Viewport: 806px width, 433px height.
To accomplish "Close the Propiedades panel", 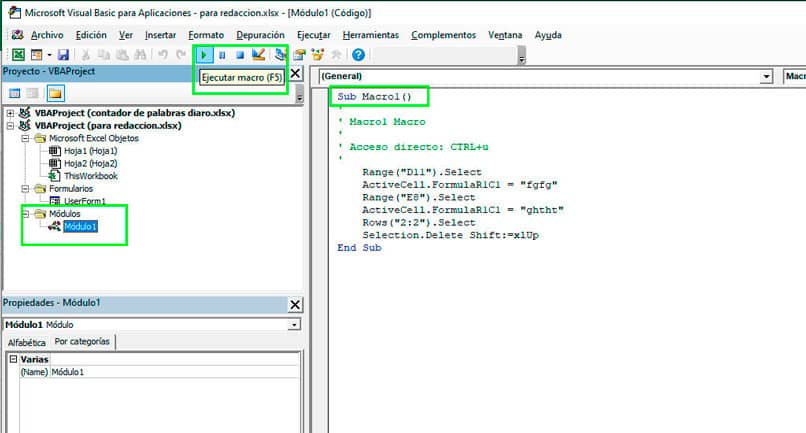I will (x=294, y=304).
